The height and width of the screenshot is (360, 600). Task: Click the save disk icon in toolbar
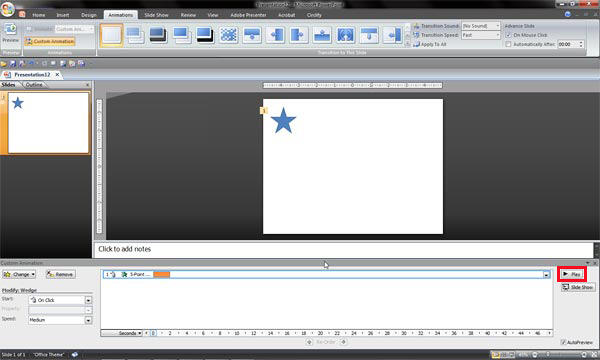point(13,64)
